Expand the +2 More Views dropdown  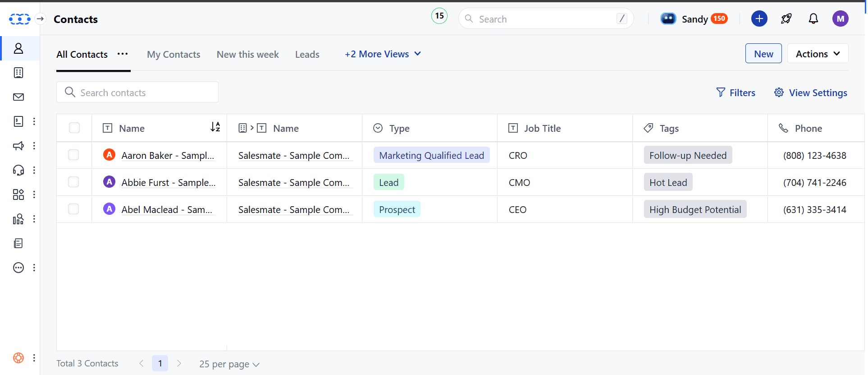click(383, 54)
